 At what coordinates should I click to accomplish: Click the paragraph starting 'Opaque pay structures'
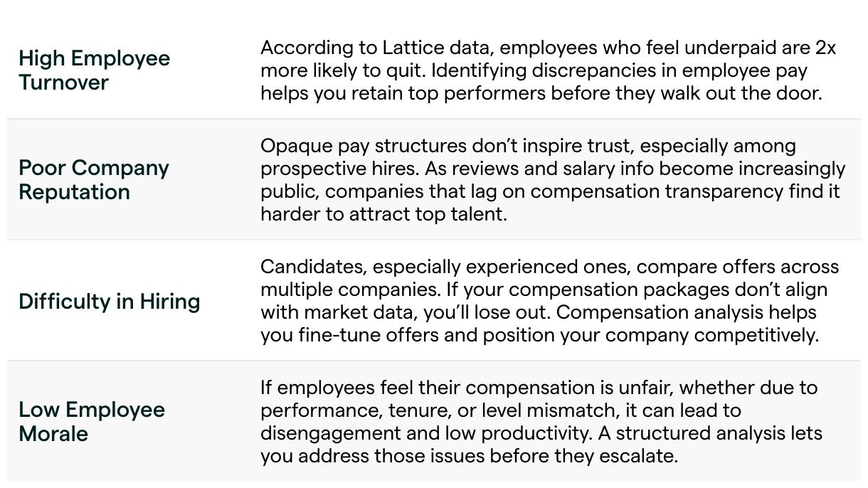pos(553,180)
